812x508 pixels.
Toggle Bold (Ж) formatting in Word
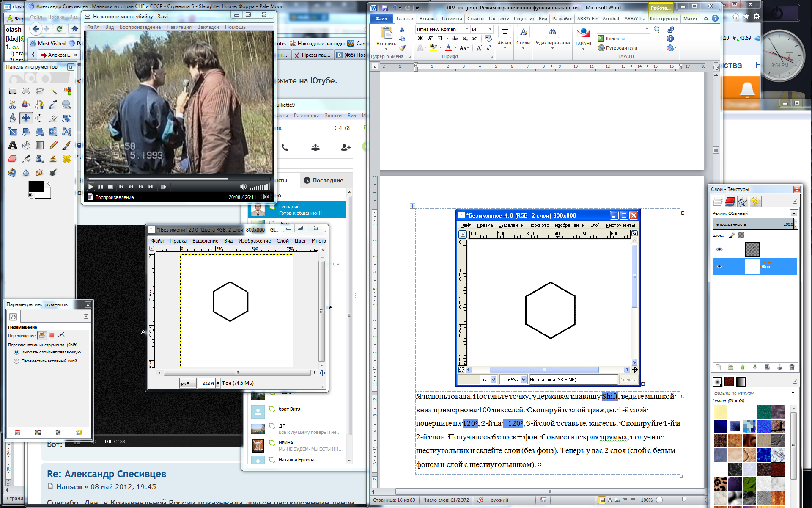tap(420, 39)
